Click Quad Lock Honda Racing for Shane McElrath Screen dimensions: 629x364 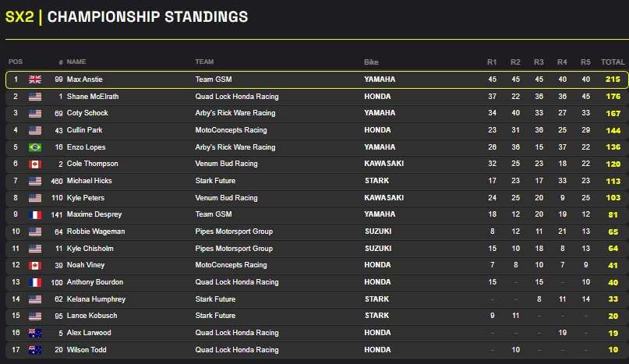pos(236,97)
